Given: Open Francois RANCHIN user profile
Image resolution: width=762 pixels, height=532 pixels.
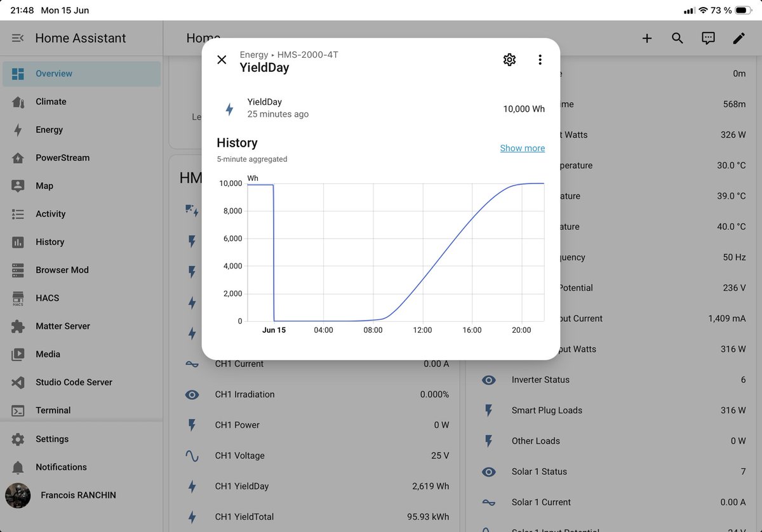Looking at the screenshot, I should tap(81, 495).
